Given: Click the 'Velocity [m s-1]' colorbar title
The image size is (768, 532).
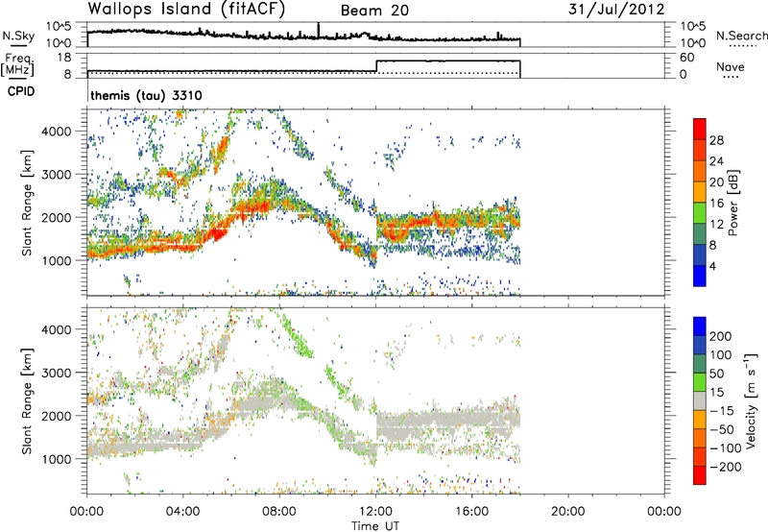Looking at the screenshot, I should coord(751,400).
